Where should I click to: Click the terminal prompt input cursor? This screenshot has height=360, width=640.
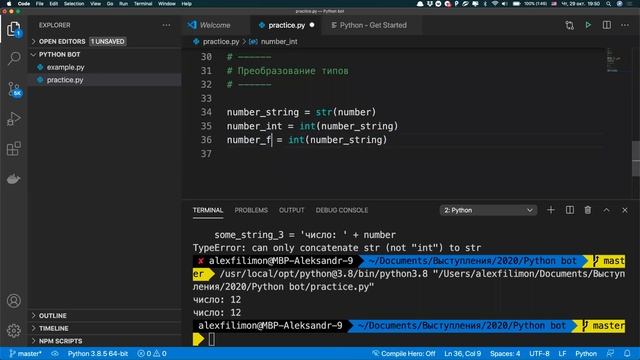click(211, 339)
